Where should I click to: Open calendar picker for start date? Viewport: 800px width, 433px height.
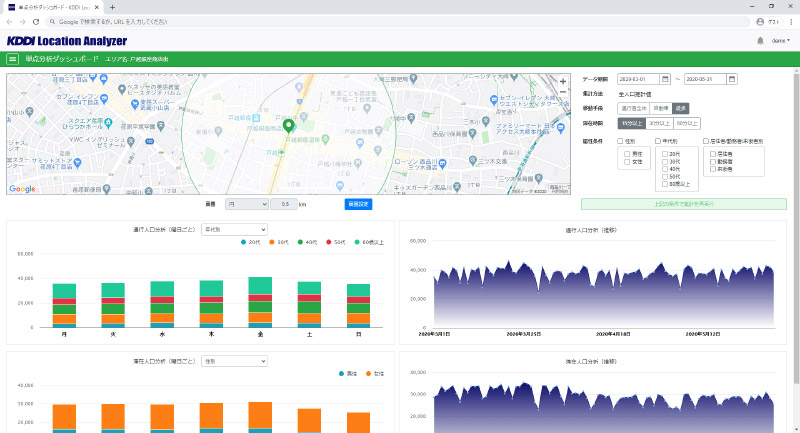(x=665, y=79)
